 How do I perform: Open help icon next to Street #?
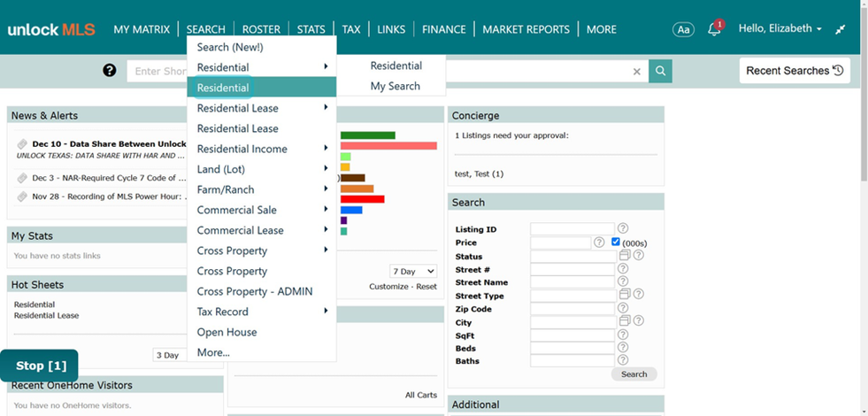coord(623,269)
